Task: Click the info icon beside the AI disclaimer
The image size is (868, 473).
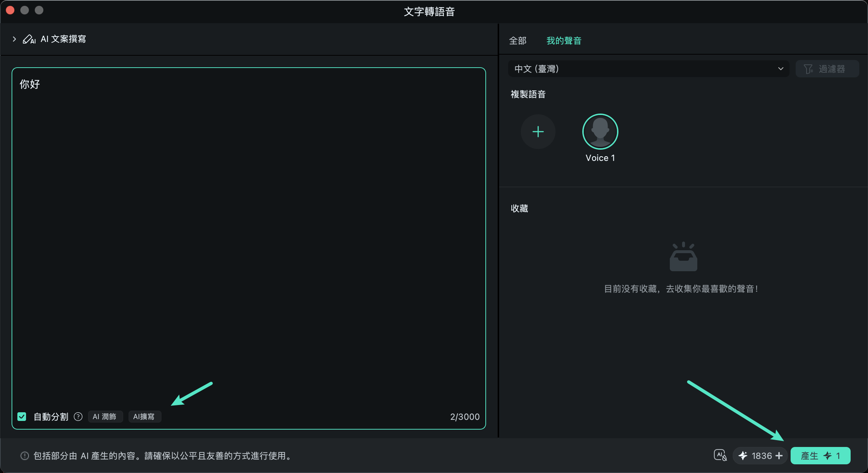Action: pyautogui.click(x=25, y=456)
